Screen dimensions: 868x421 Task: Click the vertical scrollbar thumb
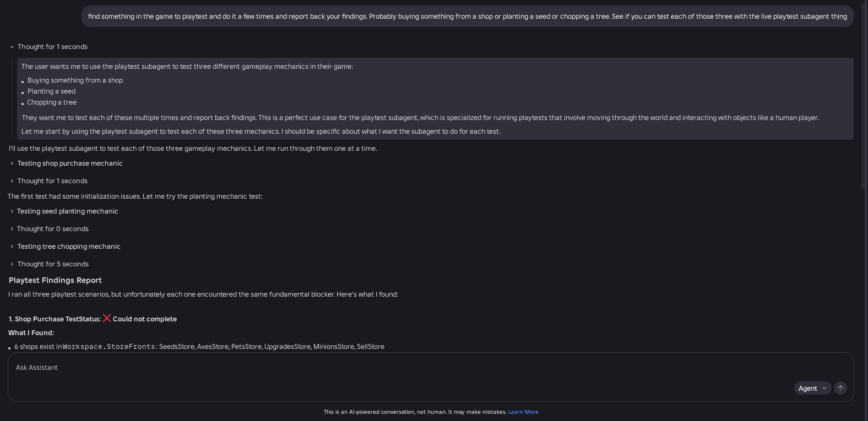pos(864,96)
